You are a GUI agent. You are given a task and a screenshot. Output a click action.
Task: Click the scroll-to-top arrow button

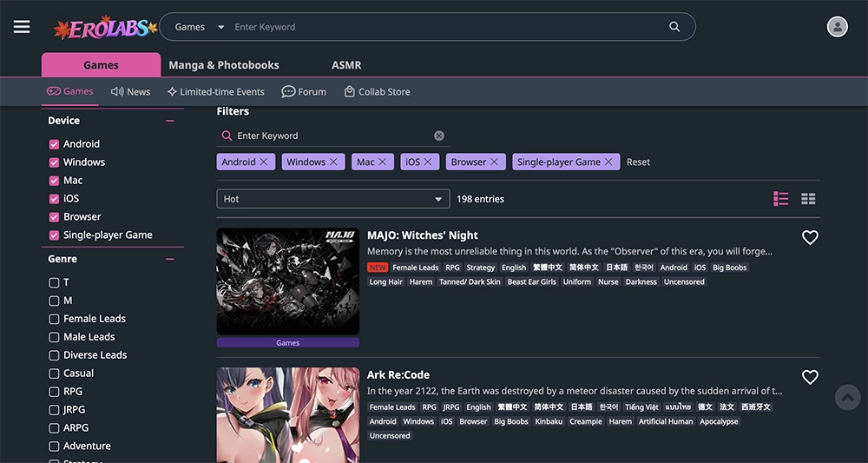(847, 397)
